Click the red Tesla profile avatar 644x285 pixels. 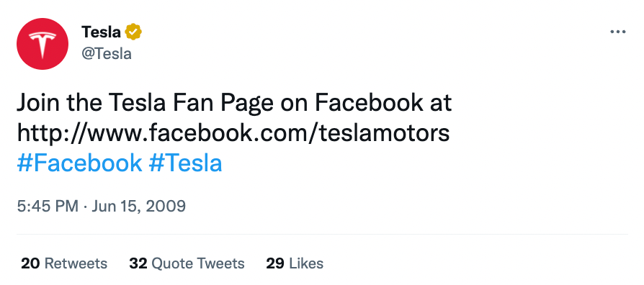[x=43, y=44]
